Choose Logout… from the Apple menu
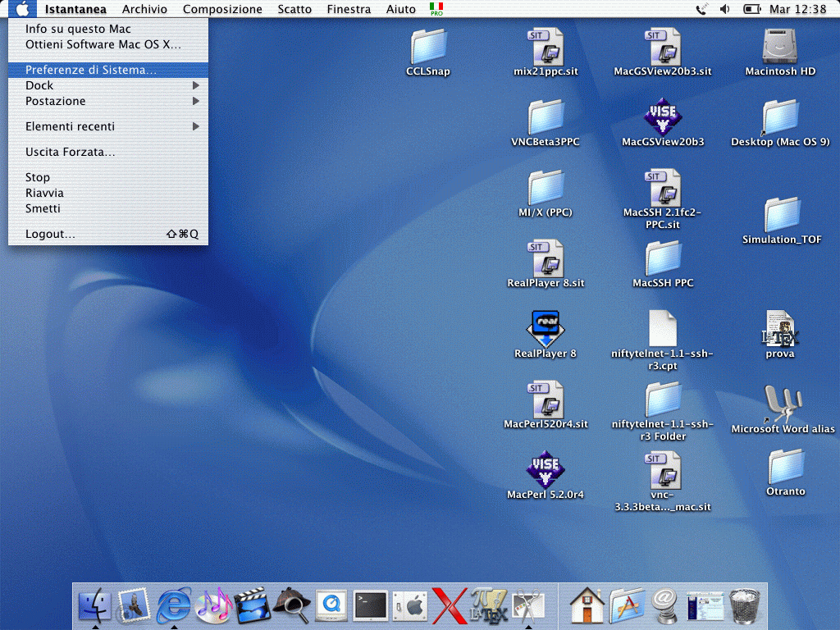Image resolution: width=840 pixels, height=630 pixels. (x=108, y=234)
